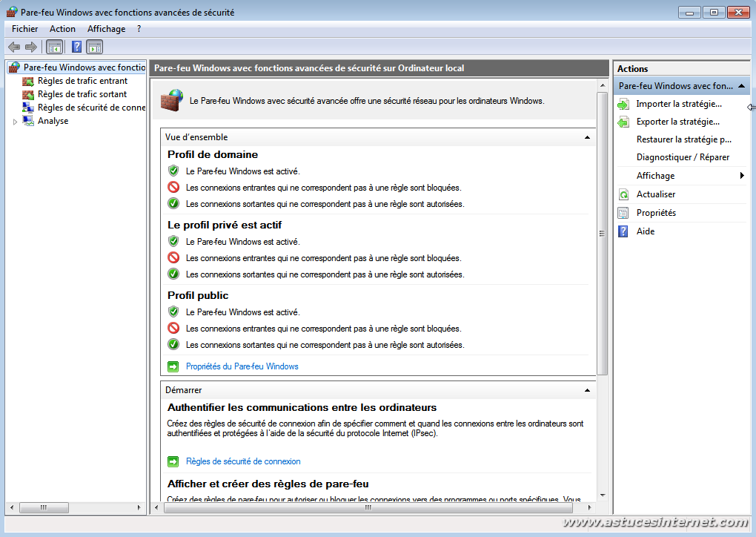Click the Importer la stratégie icon
The width and height of the screenshot is (756, 537).
pyautogui.click(x=623, y=105)
